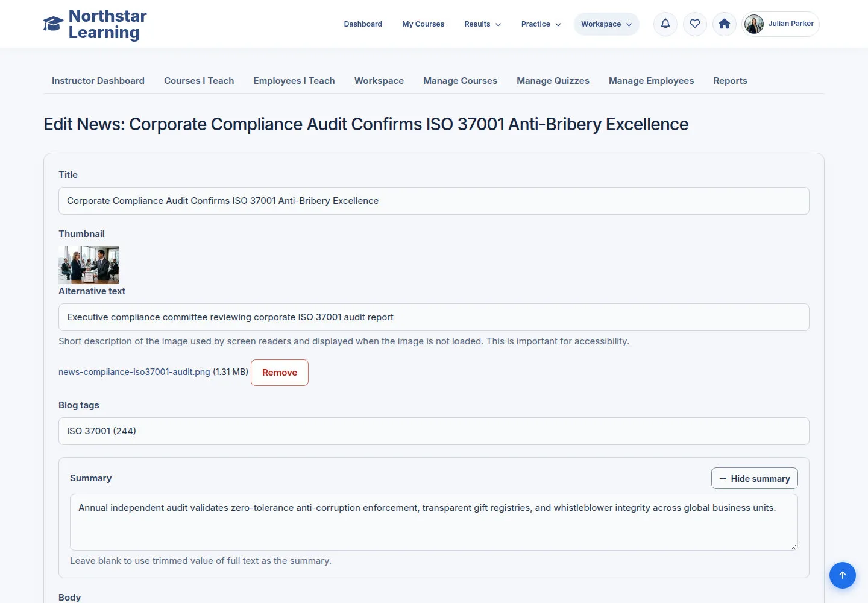Remove the uploaded thumbnail file
Image resolution: width=868 pixels, height=603 pixels.
tap(280, 373)
